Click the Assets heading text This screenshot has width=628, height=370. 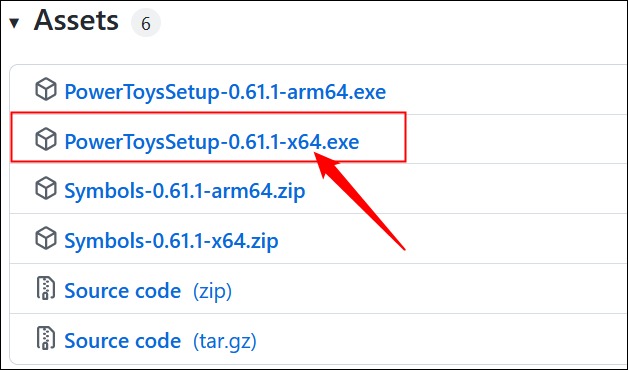pos(76,21)
